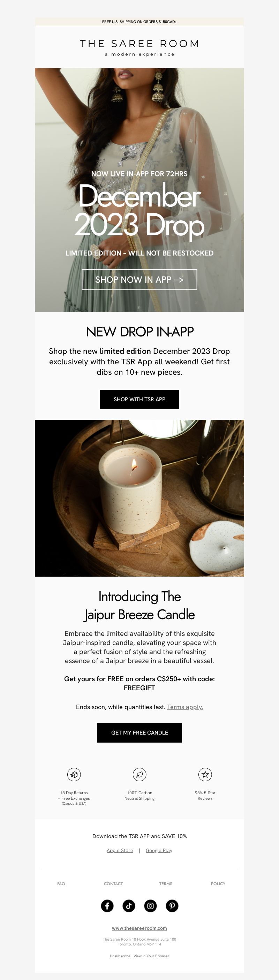Viewport: 279px width, 980px height.
Task: Open the Terms apply link
Action: point(185,707)
